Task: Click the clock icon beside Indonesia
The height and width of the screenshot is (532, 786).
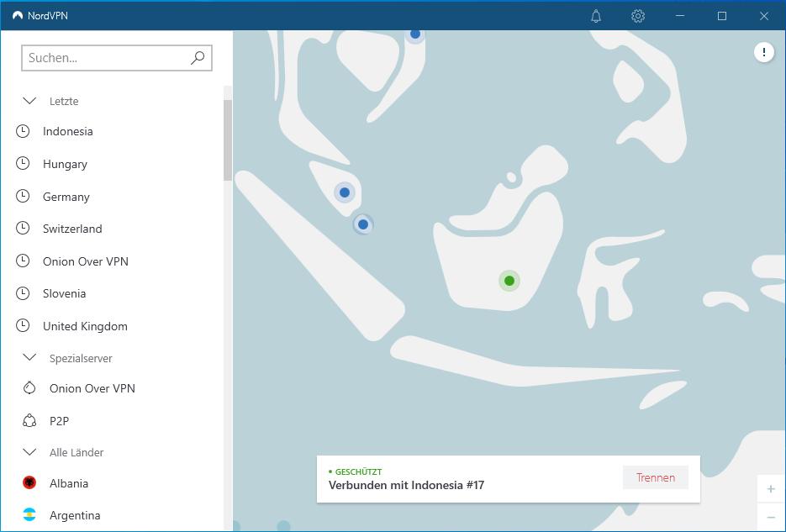Action: (23, 131)
